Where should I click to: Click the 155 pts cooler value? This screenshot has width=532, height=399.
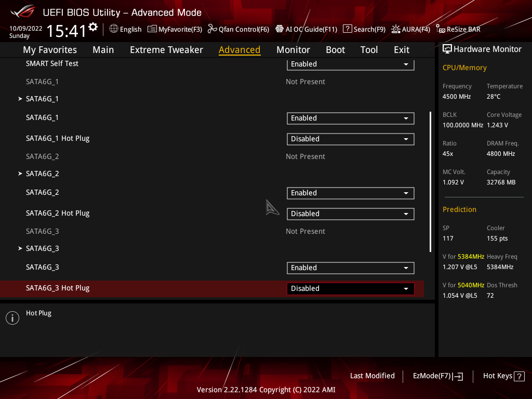pos(497,238)
